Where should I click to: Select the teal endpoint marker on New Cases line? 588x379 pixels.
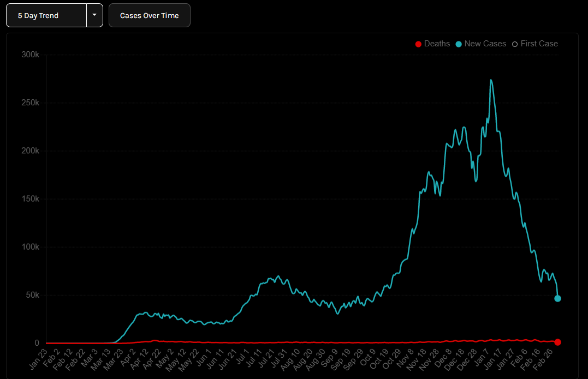point(557,298)
